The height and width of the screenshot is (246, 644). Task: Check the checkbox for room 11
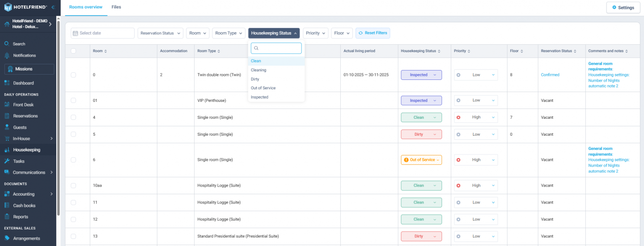[x=73, y=202]
